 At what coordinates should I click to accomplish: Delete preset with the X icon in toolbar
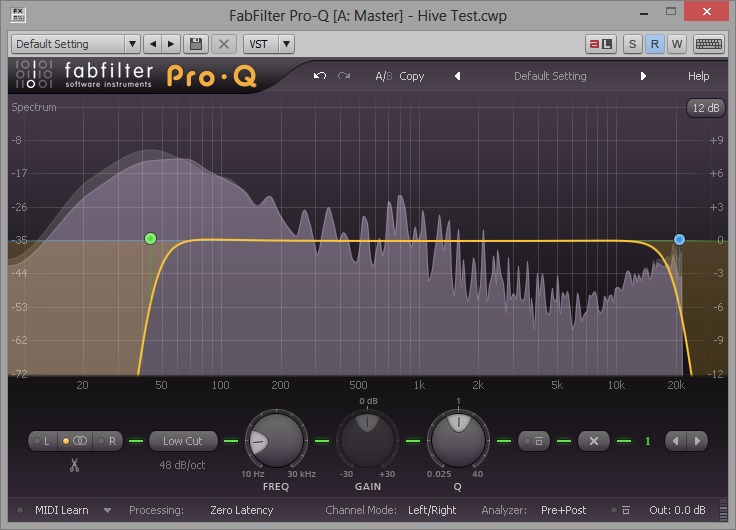[x=224, y=44]
